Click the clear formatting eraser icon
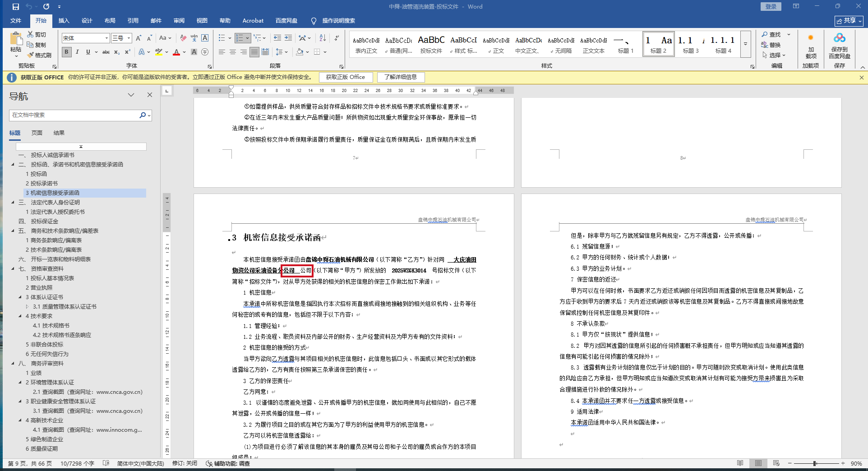This screenshot has height=471, width=868. [x=183, y=38]
